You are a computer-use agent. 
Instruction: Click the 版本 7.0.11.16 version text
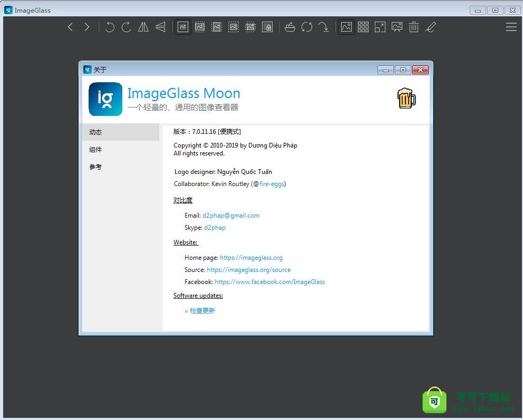(207, 132)
